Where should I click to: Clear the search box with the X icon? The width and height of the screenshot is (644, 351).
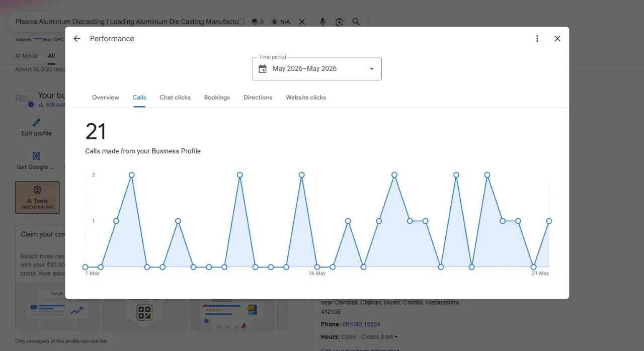[x=302, y=22]
